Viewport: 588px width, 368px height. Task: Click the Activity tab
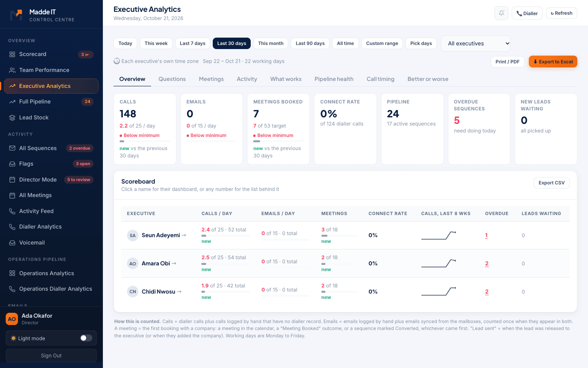click(247, 79)
